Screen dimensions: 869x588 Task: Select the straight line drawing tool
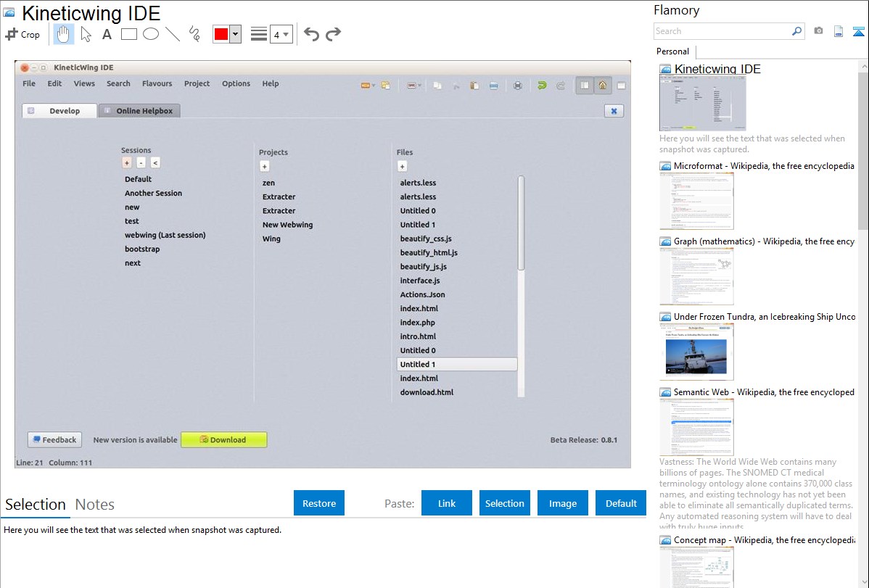(173, 34)
